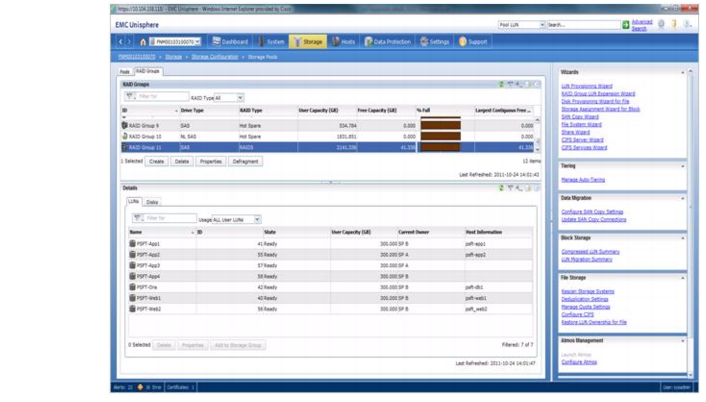Click the filter funnel icon beside the LUN filter field
The image size is (706, 402).
(x=137, y=218)
